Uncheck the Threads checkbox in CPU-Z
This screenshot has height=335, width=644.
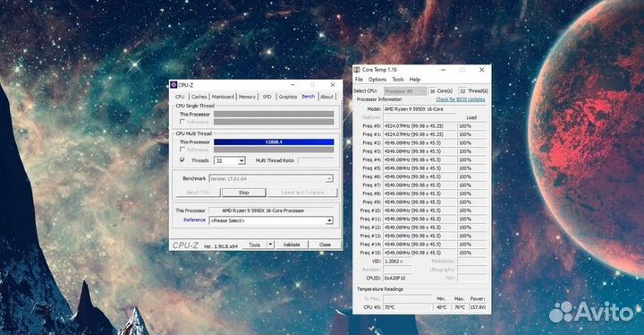click(182, 160)
